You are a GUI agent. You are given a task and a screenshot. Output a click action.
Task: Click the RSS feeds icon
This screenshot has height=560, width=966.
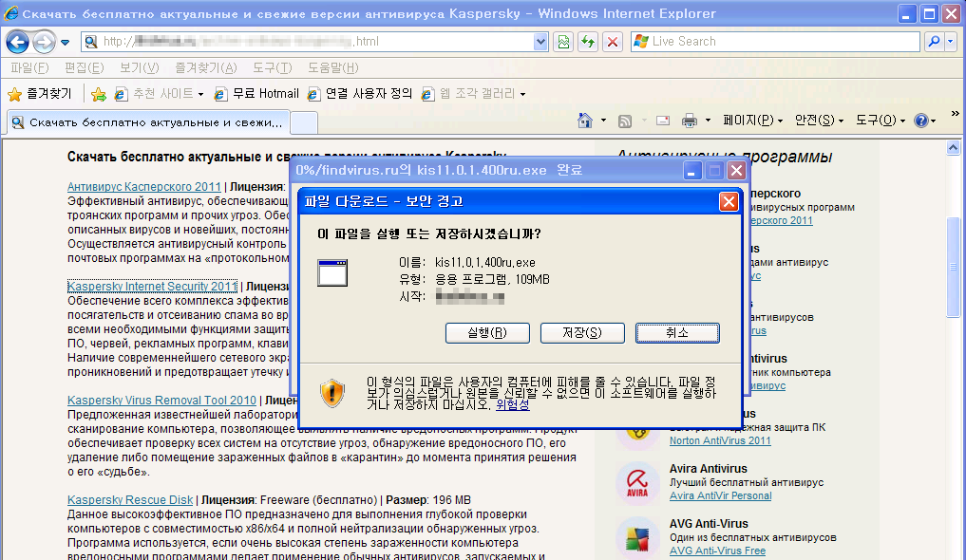tap(625, 121)
